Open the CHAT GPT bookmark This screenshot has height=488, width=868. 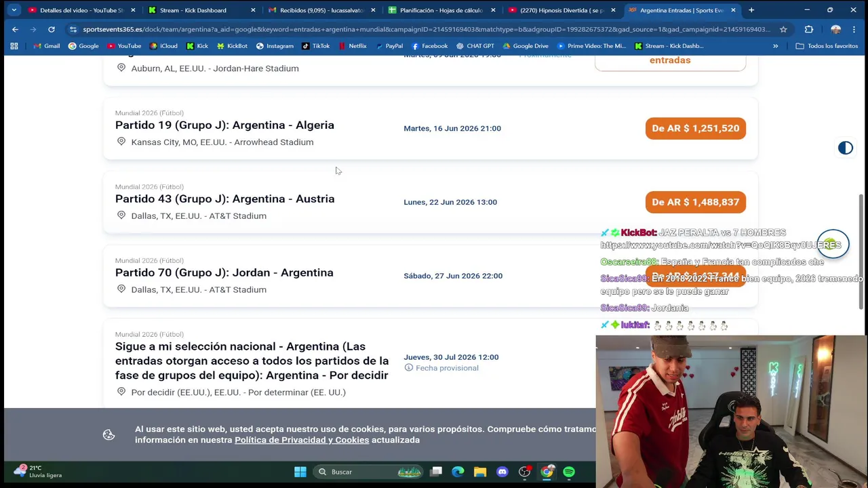[x=475, y=46]
